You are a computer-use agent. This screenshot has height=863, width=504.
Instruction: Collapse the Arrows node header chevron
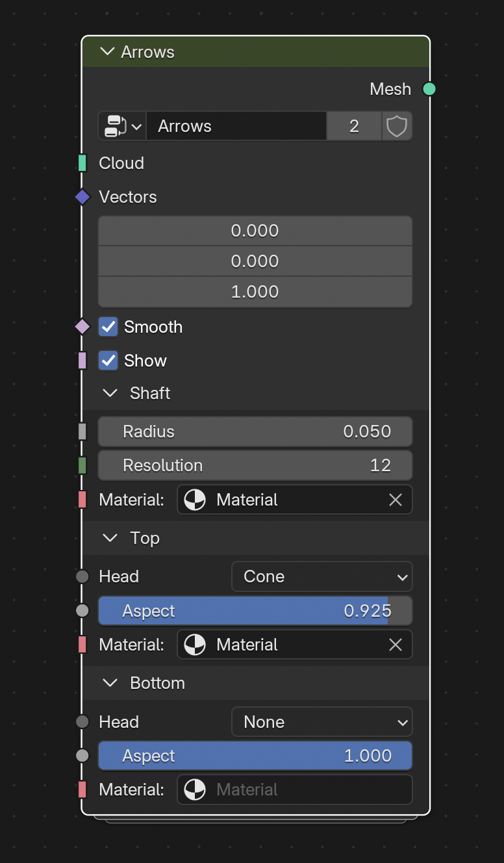108,52
